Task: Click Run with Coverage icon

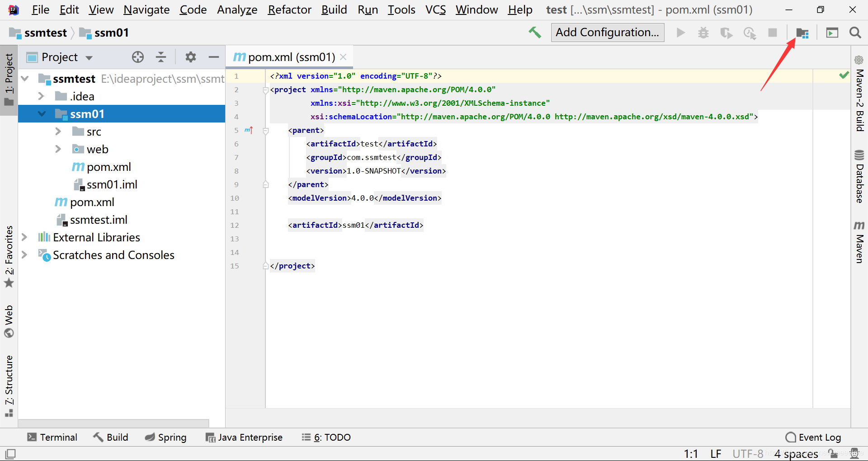Action: 726,33
